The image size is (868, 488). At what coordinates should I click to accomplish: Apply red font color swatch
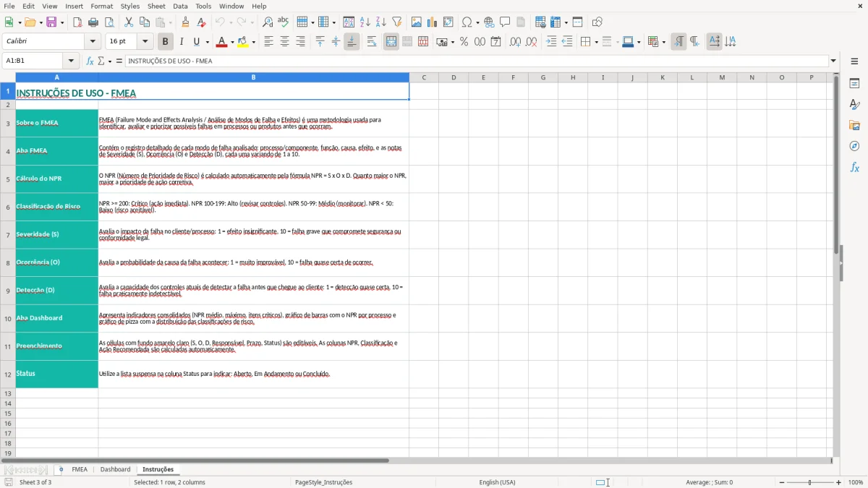click(221, 42)
